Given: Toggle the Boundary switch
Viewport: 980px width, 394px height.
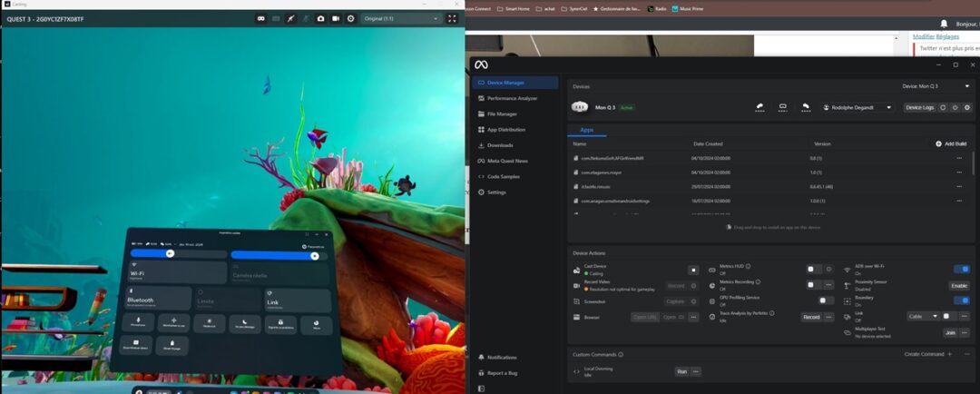Looking at the screenshot, I should pos(962,300).
